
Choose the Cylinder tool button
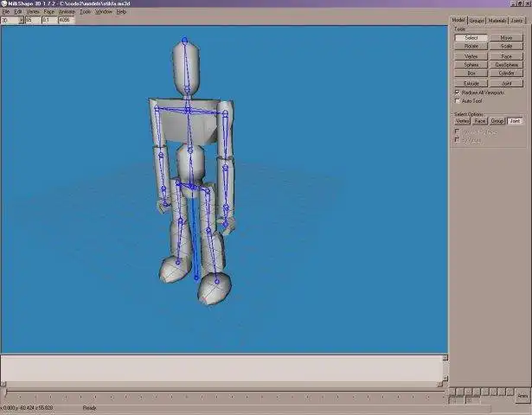tap(506, 73)
